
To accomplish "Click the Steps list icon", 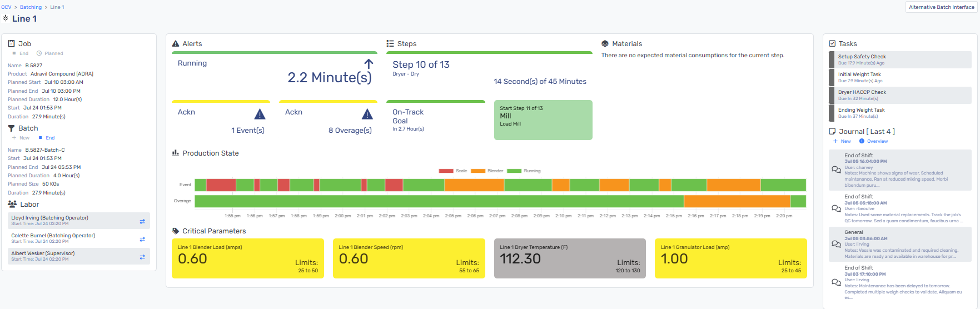I will coord(390,43).
